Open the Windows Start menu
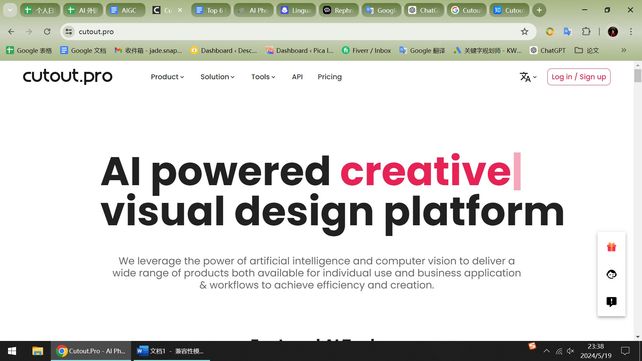 click(x=12, y=351)
